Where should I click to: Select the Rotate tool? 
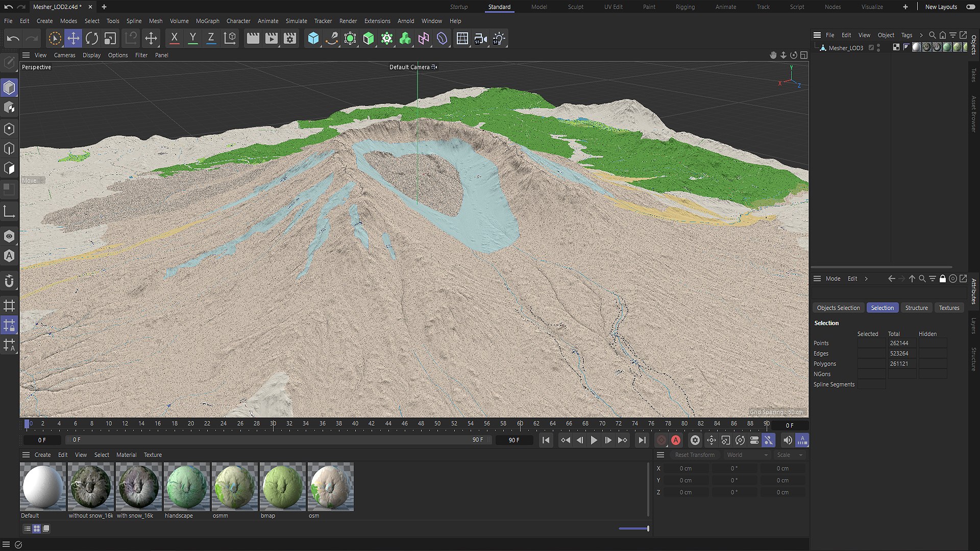92,38
